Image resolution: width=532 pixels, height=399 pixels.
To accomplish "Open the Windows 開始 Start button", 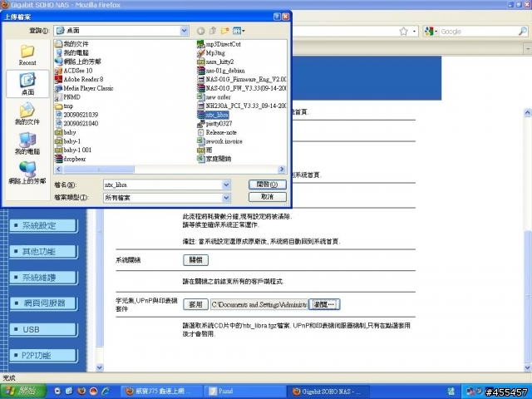I will pyautogui.click(x=23, y=392).
